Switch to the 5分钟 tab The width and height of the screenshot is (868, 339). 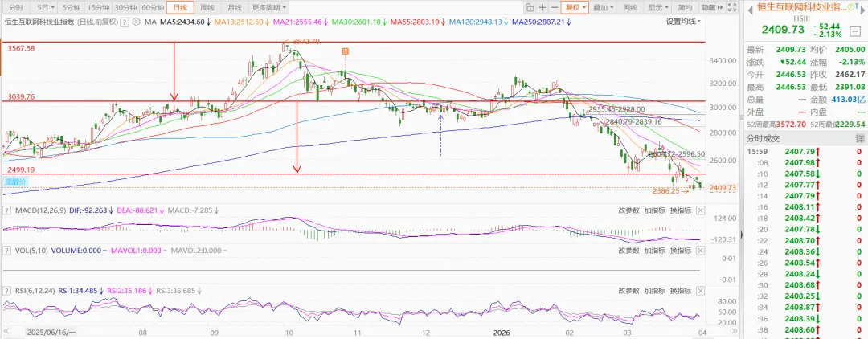tap(71, 8)
